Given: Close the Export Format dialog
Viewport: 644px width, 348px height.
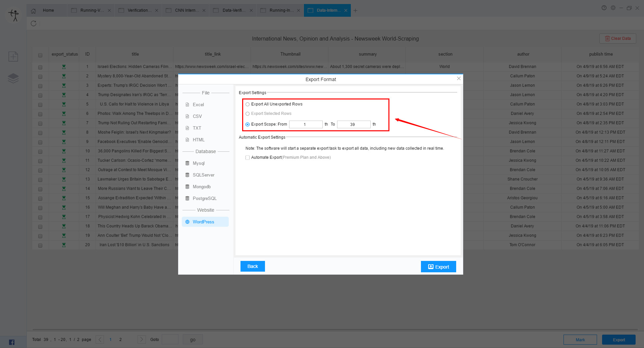Looking at the screenshot, I should point(459,78).
